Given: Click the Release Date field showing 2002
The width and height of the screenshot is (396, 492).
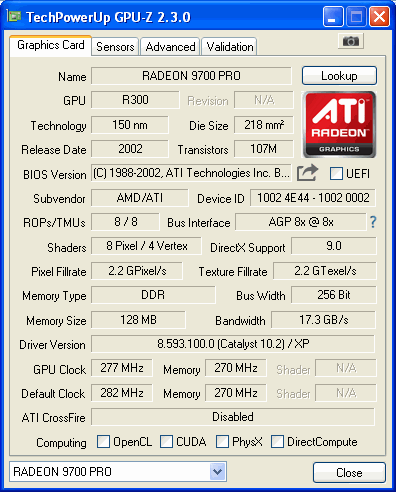Looking at the screenshot, I should click(x=130, y=149).
